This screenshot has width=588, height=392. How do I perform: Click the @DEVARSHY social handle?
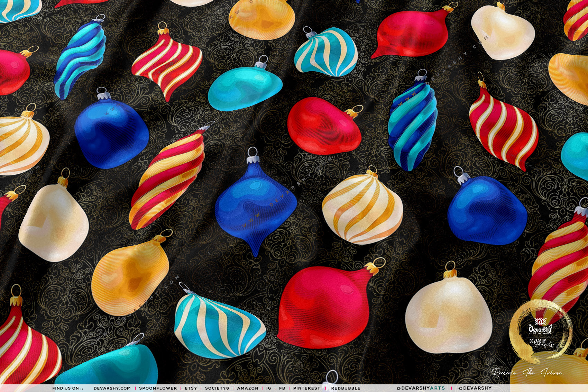(475, 388)
